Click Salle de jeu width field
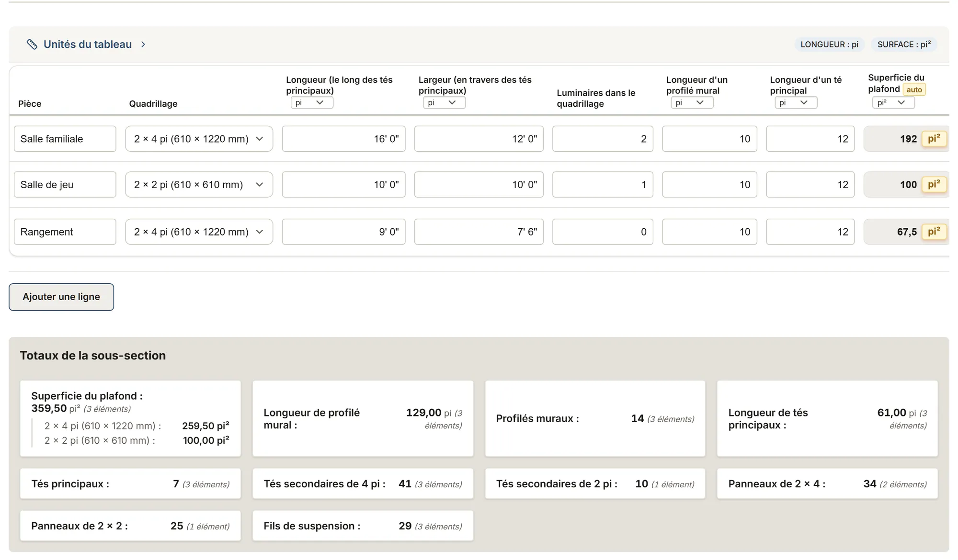This screenshot has width=958, height=560. point(479,185)
